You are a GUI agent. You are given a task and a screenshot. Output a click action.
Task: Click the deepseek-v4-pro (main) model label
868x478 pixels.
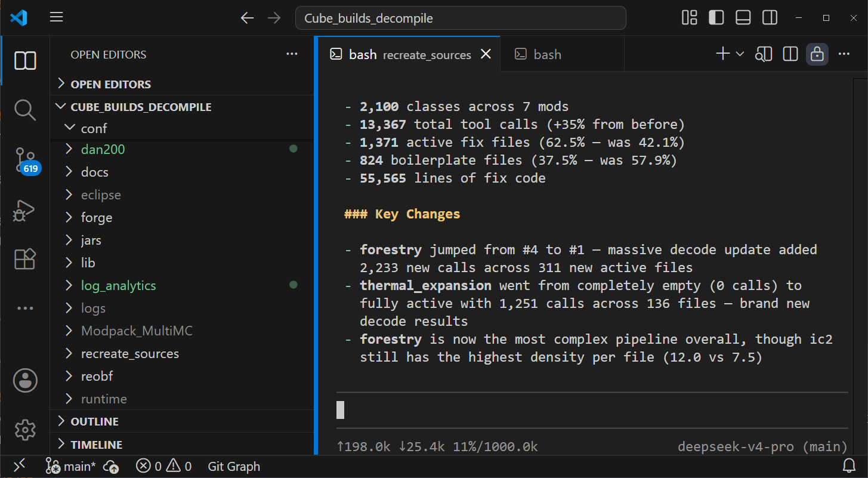[763, 446]
